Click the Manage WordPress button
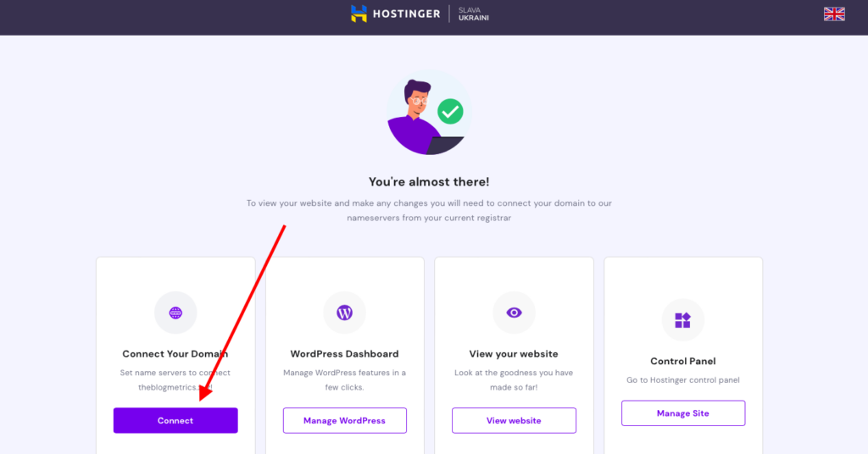 (x=344, y=420)
